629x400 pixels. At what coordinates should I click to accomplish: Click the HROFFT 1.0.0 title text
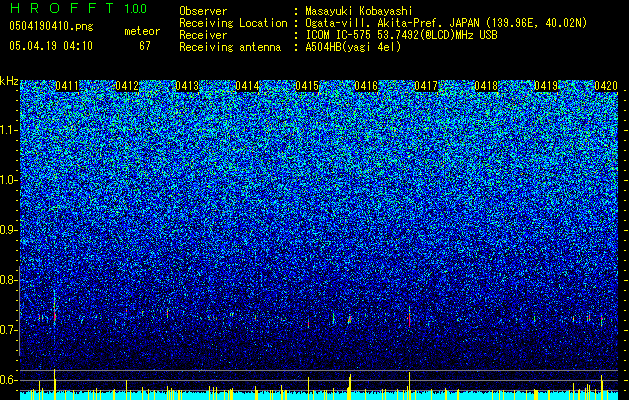[x=78, y=8]
